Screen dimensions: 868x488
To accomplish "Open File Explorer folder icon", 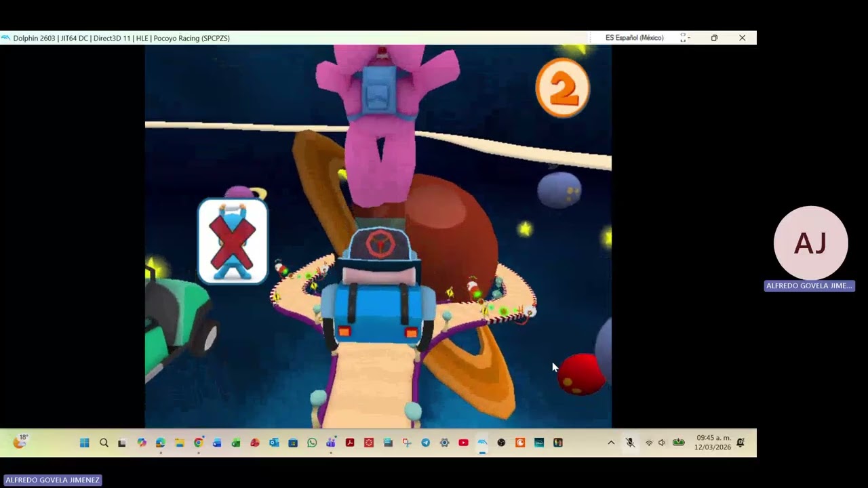I will [x=179, y=443].
